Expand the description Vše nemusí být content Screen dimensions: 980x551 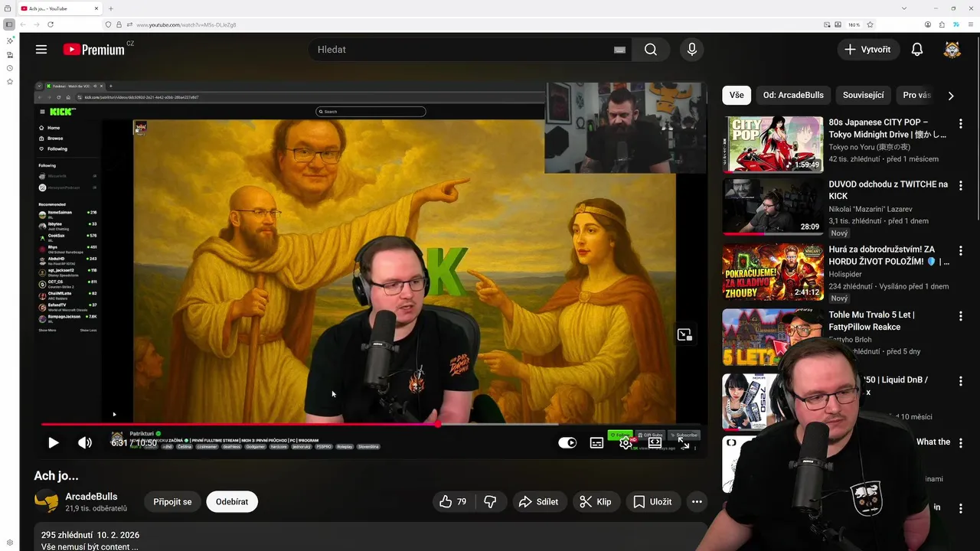(90, 546)
